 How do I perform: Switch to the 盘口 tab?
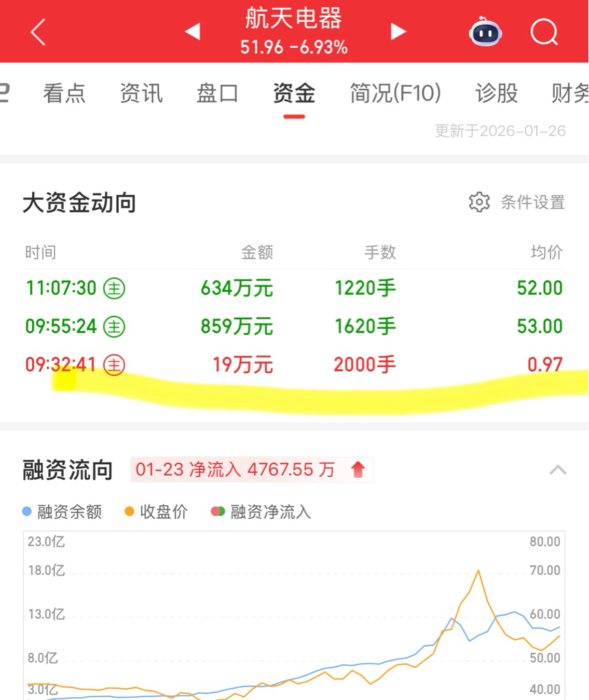click(x=217, y=93)
